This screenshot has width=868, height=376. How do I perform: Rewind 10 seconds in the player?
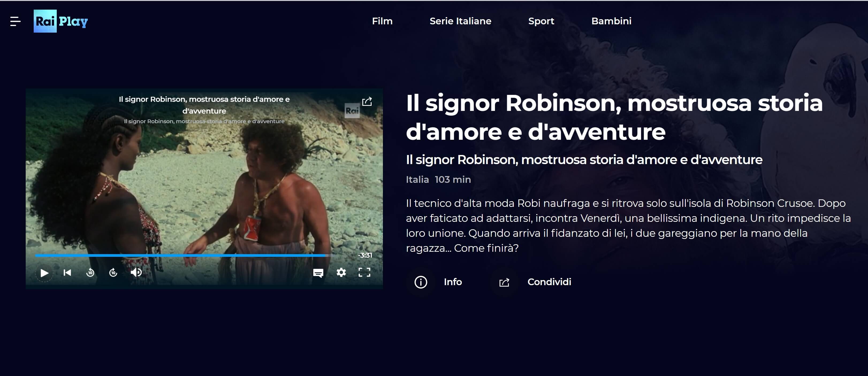(90, 272)
